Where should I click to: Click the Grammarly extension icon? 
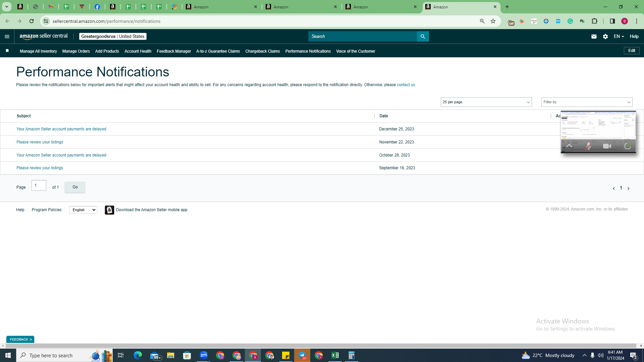tap(570, 21)
